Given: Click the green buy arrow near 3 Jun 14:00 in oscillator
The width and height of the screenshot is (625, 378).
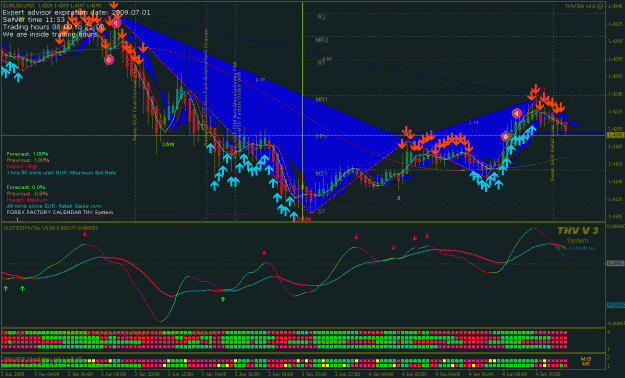Looking at the screenshot, I should tap(223, 299).
